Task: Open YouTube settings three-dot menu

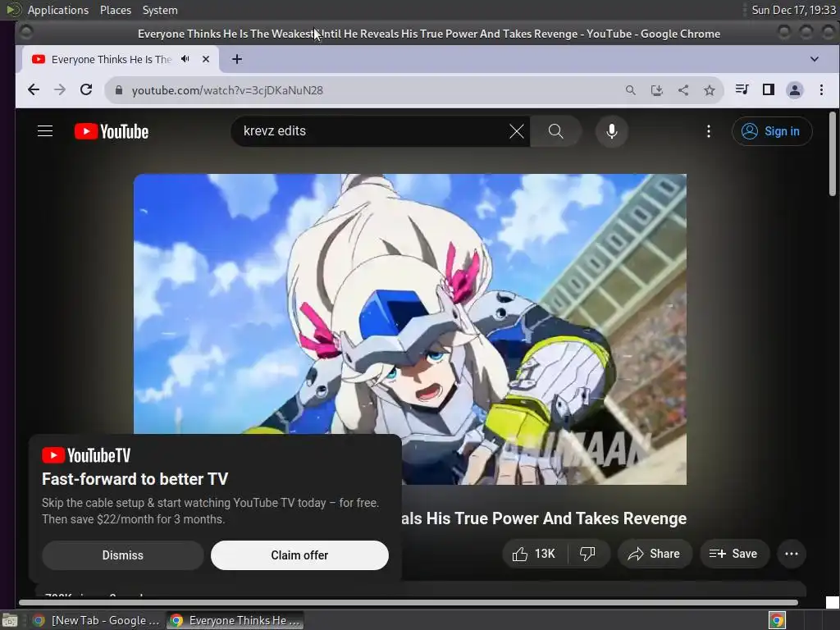Action: (x=709, y=131)
